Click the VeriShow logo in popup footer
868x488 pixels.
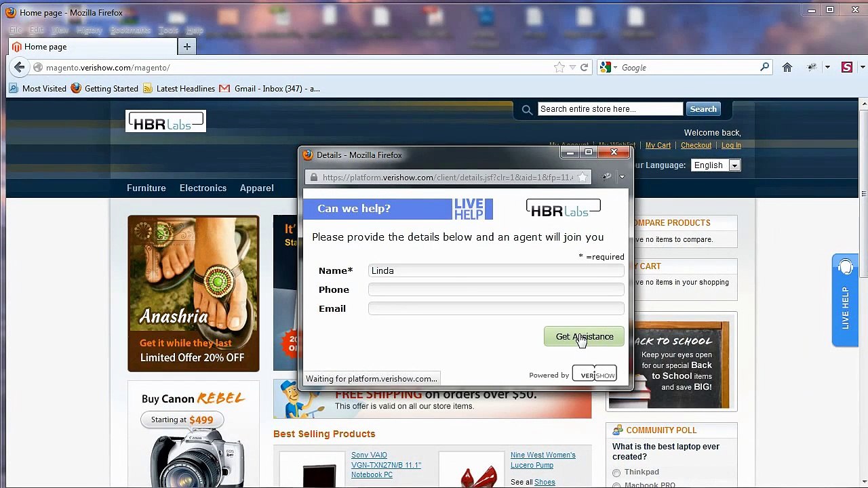pyautogui.click(x=594, y=375)
